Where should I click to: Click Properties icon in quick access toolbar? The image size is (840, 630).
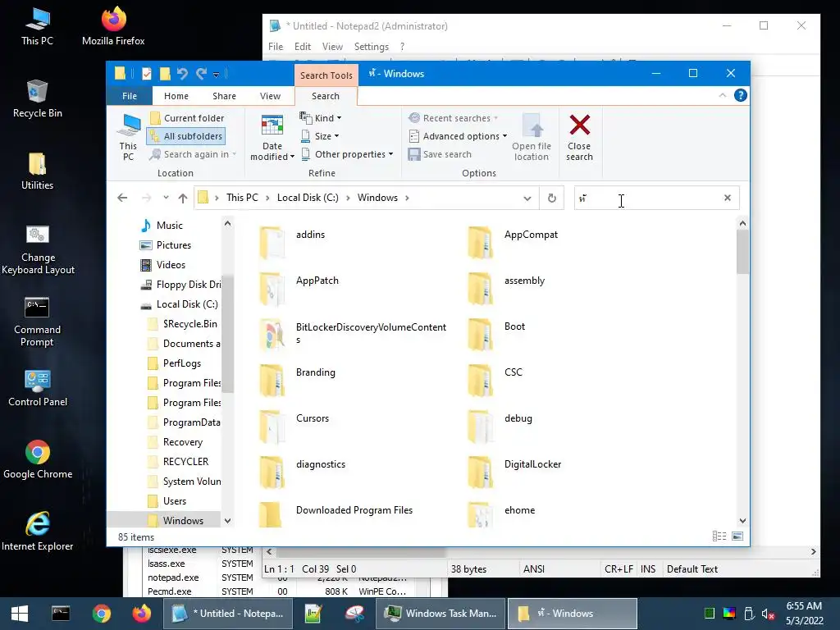tap(146, 73)
